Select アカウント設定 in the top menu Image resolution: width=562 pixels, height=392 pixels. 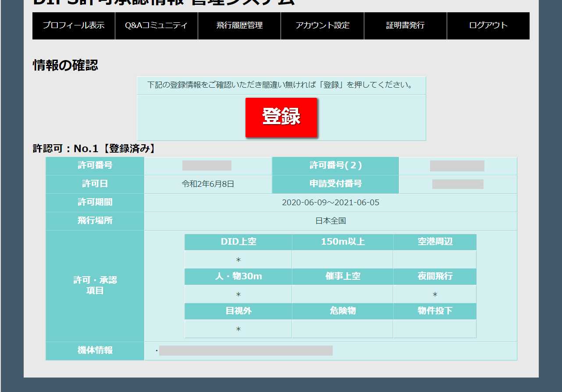322,25
